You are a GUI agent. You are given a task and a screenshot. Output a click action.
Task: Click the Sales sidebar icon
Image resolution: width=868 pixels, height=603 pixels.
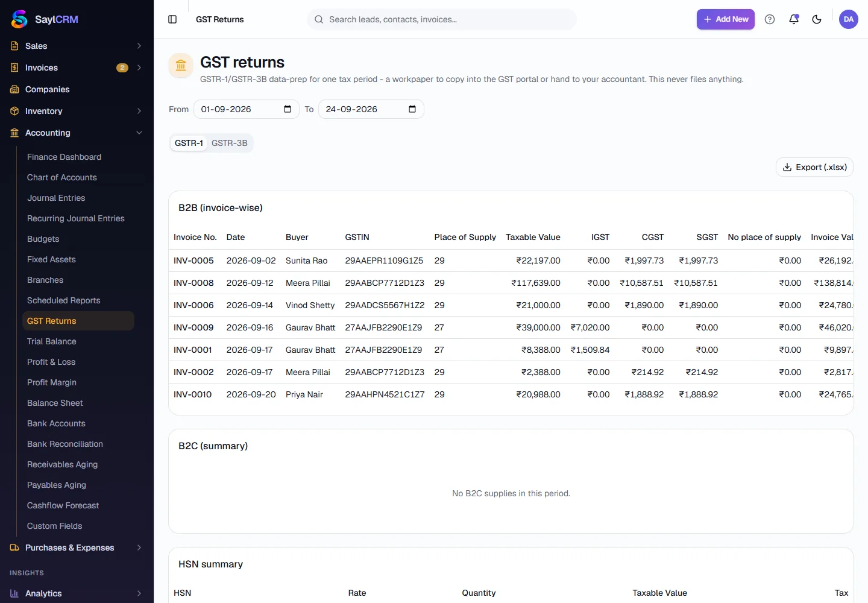[x=14, y=46]
